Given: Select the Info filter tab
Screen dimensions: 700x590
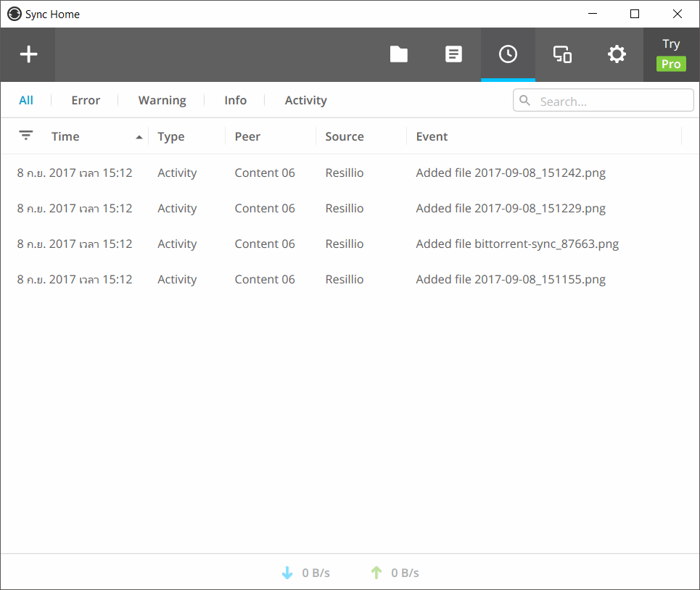Looking at the screenshot, I should pos(235,100).
